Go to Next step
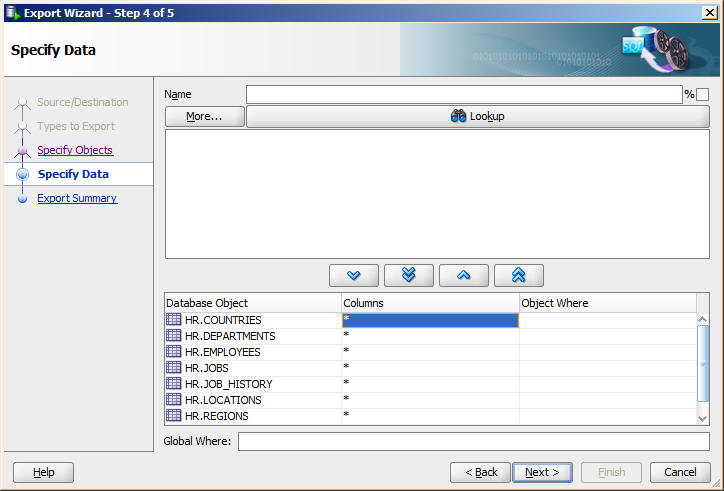 [543, 472]
